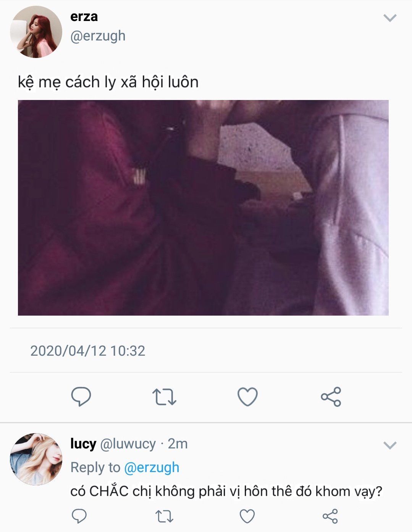This screenshot has width=412, height=532.
Task: Expand options chevron on lucy's reply
Action: click(390, 445)
